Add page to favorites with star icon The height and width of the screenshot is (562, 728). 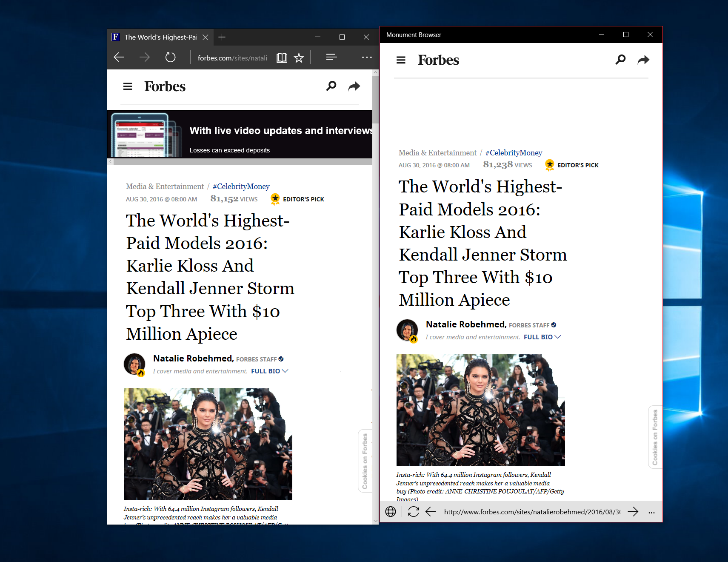(299, 57)
